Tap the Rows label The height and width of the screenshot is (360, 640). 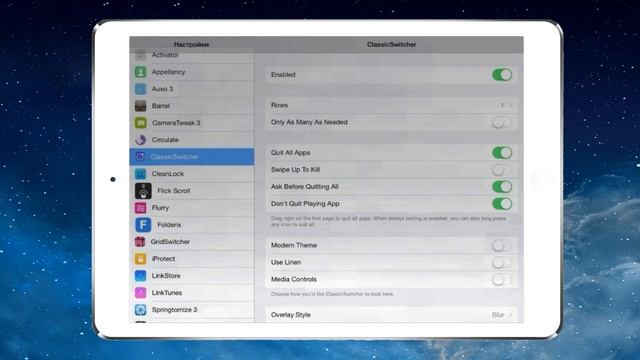click(x=280, y=105)
